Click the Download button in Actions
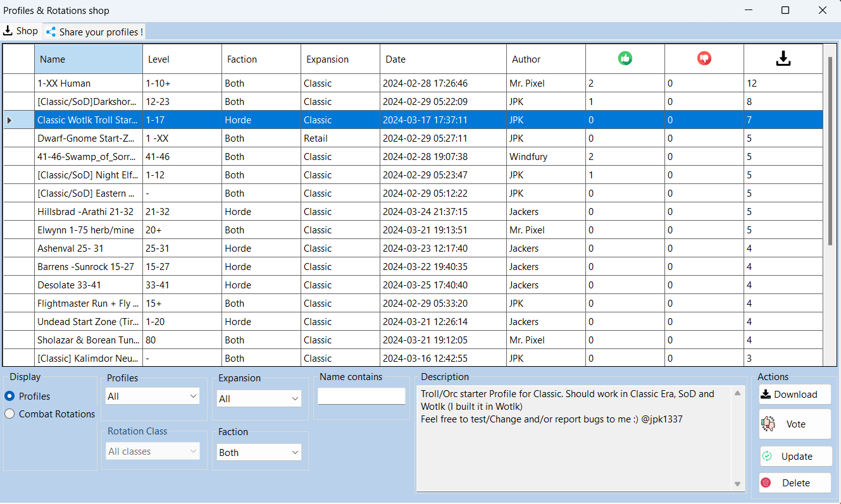 pyautogui.click(x=795, y=395)
